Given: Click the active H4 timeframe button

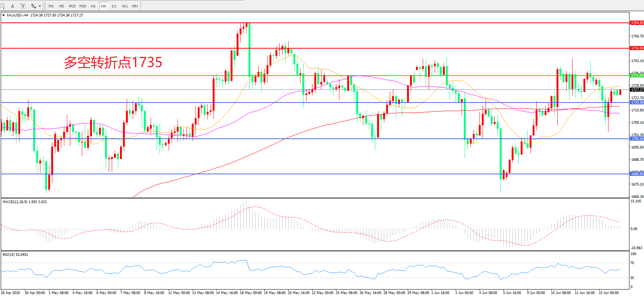Looking at the screenshot, I should (104, 6).
